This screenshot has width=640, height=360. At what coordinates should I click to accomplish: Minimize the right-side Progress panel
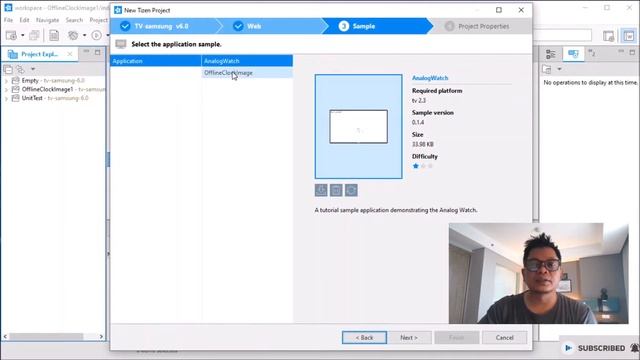click(621, 52)
